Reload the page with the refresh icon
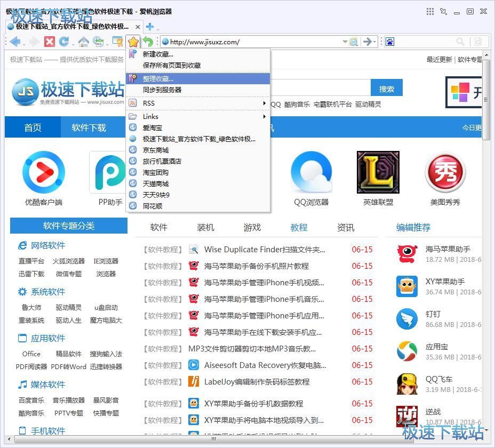The width and height of the screenshot is (495, 448). tap(64, 42)
